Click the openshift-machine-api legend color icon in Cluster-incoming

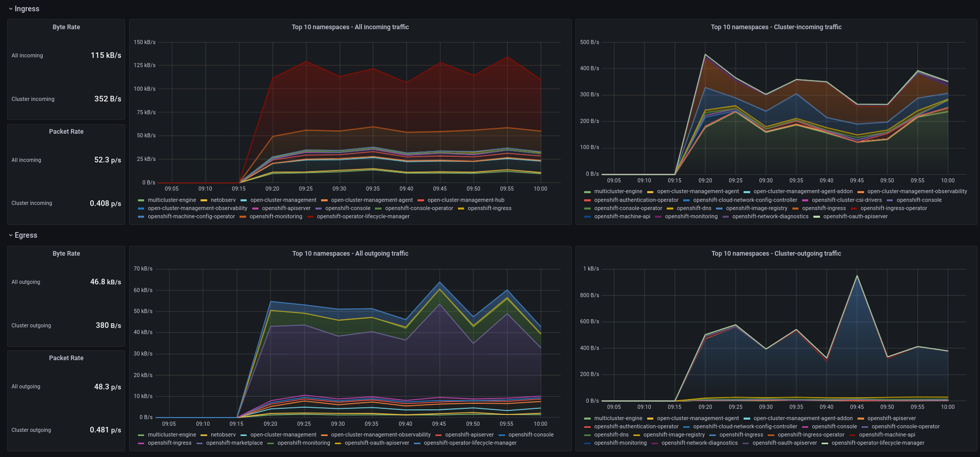[588, 217]
